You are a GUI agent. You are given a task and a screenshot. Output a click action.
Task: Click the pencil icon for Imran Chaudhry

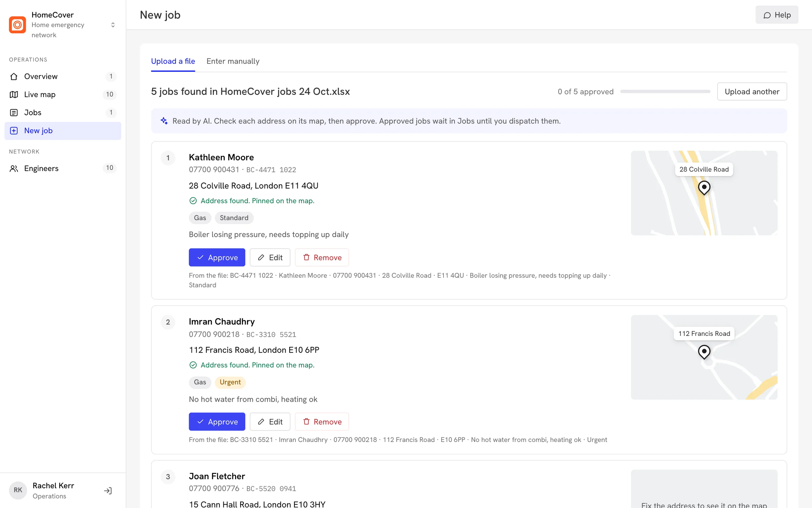261,422
